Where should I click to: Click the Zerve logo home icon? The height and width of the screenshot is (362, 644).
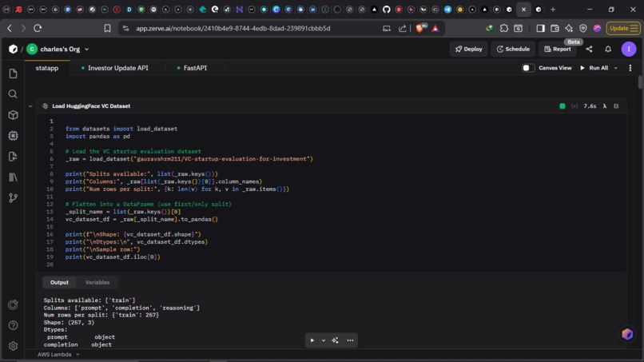(13, 50)
